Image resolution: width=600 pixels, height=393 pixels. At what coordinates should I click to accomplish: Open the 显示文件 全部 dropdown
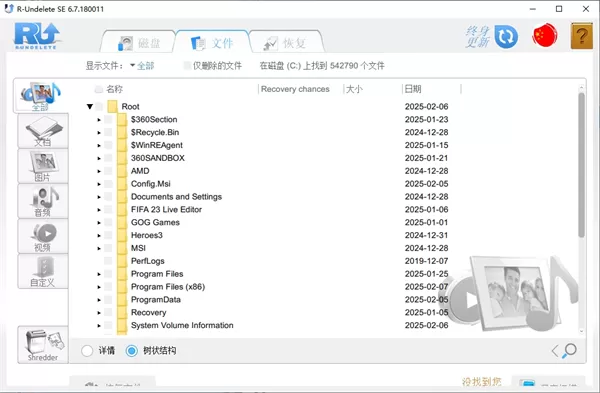point(142,66)
